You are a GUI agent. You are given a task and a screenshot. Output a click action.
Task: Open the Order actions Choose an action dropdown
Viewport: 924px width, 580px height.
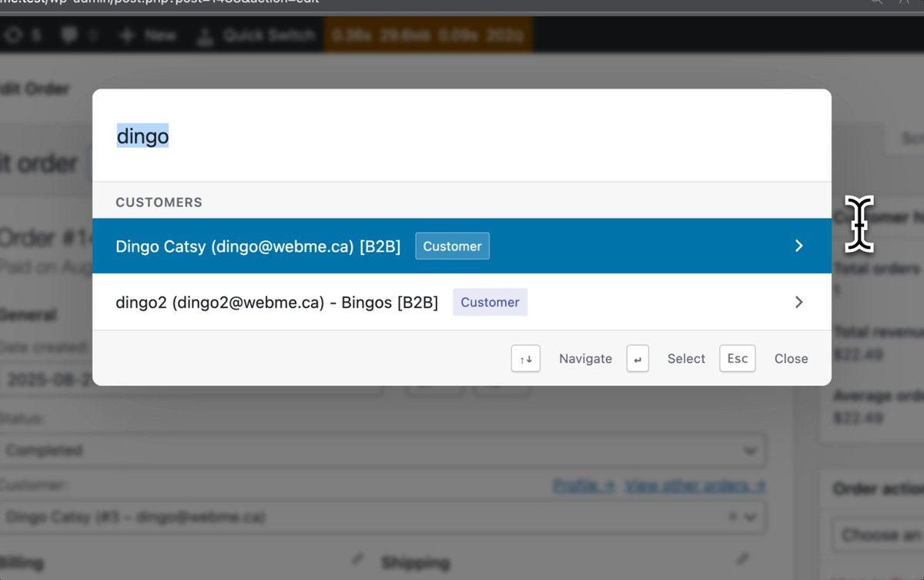[879, 535]
